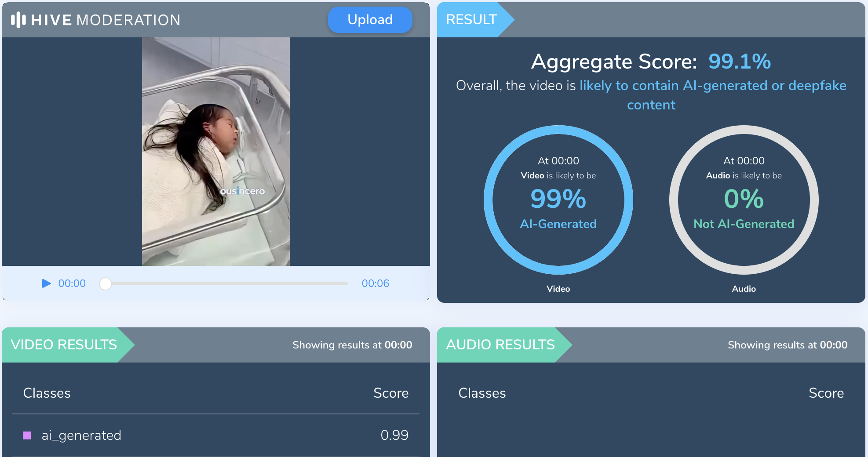Click the 99% AI-Generated video gauge
Image resolution: width=868 pixels, height=457 pixels.
(x=558, y=200)
